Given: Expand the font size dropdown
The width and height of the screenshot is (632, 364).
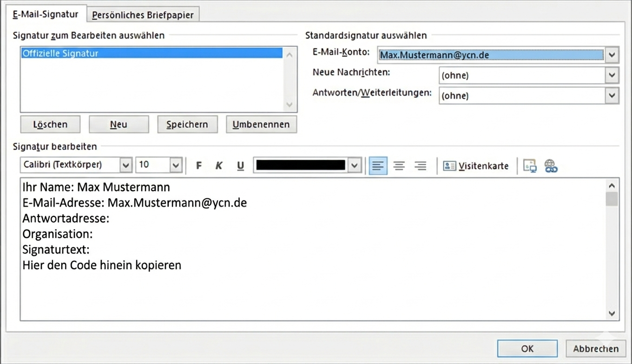Looking at the screenshot, I should click(x=175, y=165).
